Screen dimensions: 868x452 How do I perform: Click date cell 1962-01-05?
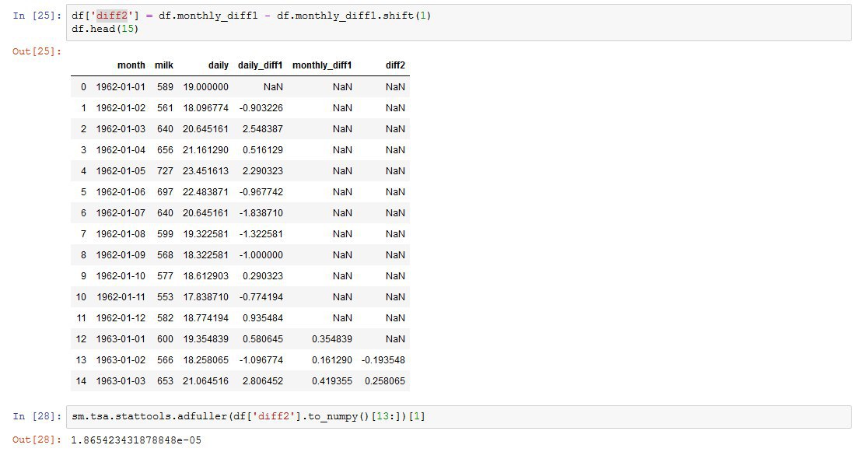pos(121,171)
